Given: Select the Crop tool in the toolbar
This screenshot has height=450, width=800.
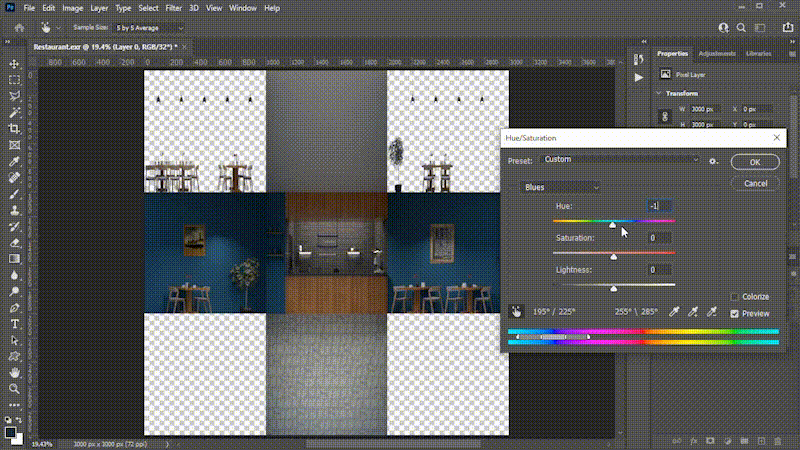Looking at the screenshot, I should (x=14, y=129).
